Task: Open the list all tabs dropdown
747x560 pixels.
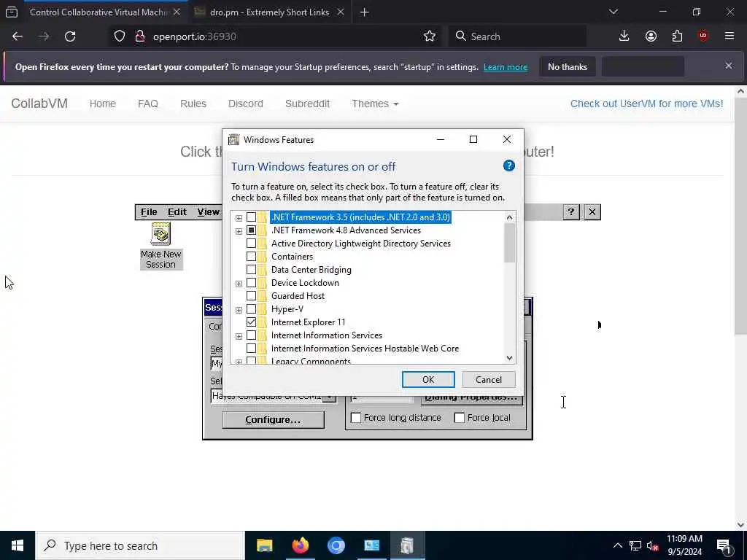Action: pyautogui.click(x=613, y=12)
